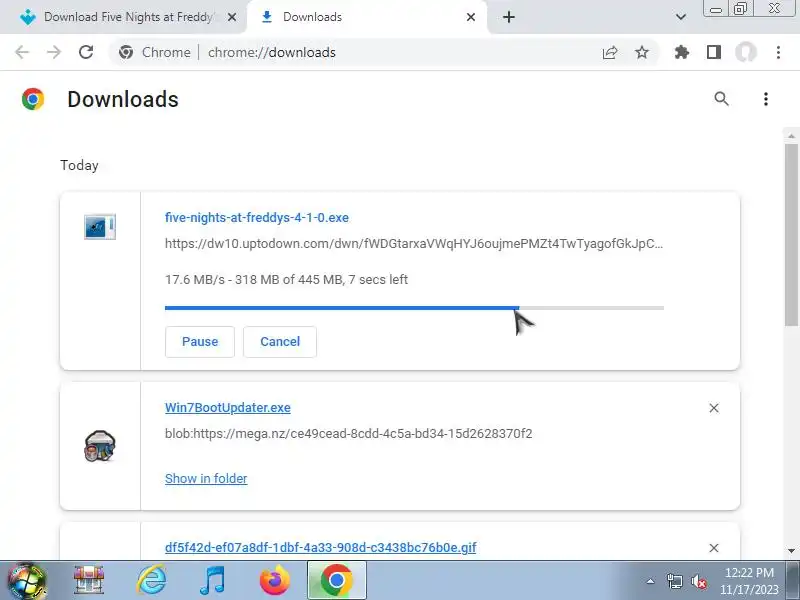
Task: Open the Windows Start menu orb
Action: pos(26,581)
